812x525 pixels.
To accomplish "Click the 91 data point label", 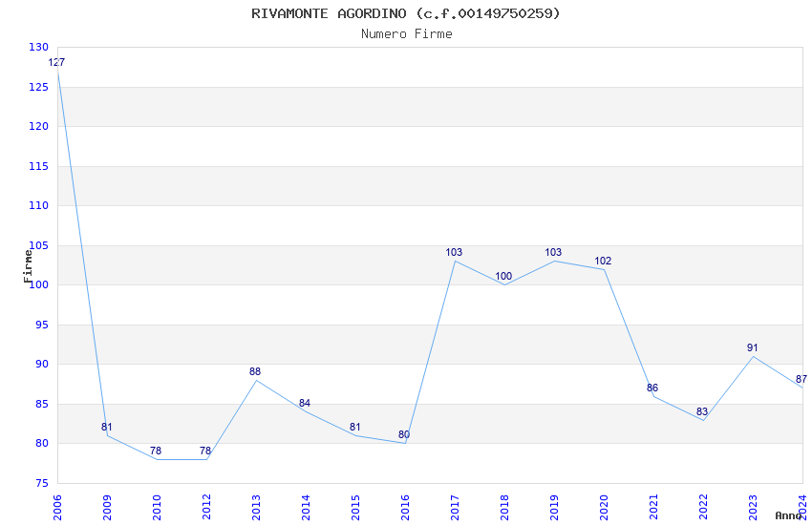I will click(752, 348).
